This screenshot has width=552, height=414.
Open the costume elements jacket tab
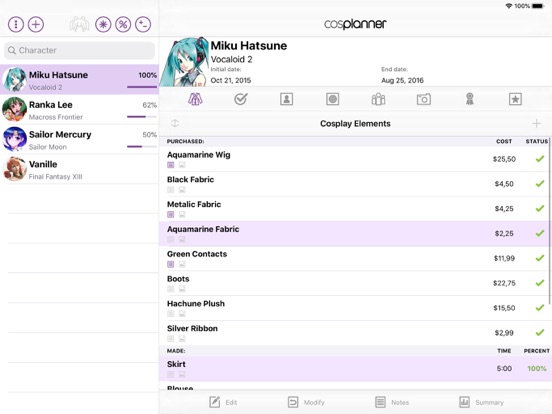tap(195, 99)
